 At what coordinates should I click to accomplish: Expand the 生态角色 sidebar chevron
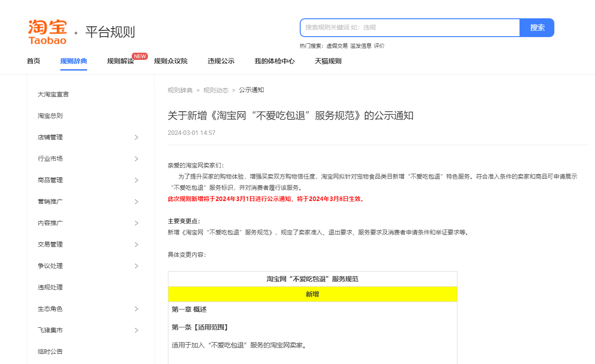tap(137, 309)
